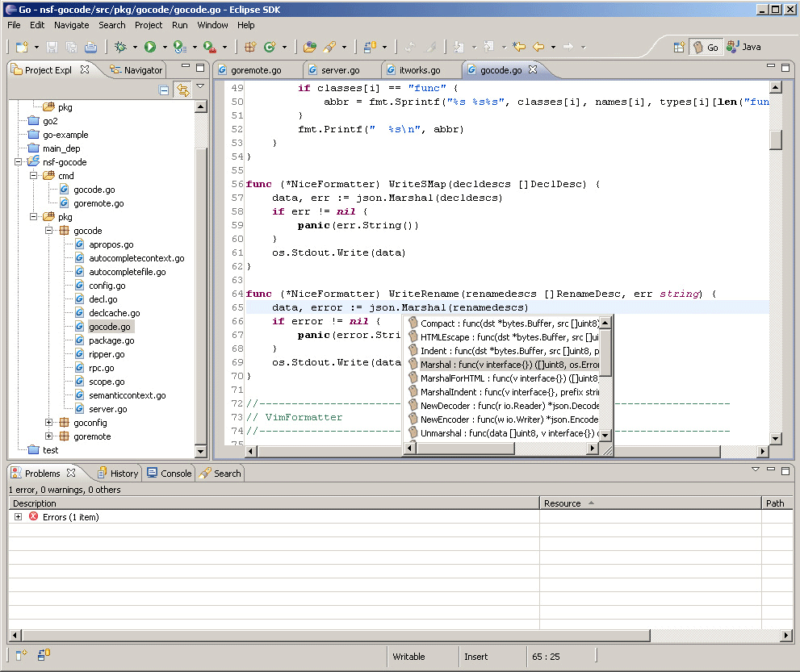Collapse all in Project Explorer

(x=164, y=90)
